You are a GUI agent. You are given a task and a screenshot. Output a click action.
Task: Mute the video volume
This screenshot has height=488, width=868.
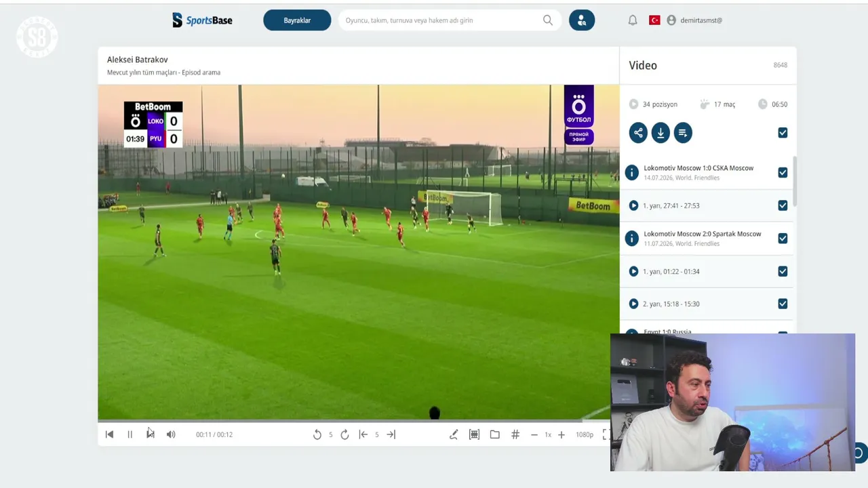point(171,434)
